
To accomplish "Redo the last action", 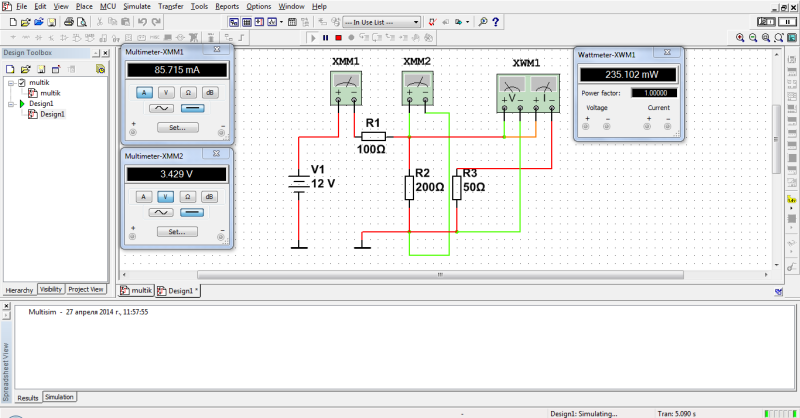I will click(x=156, y=22).
